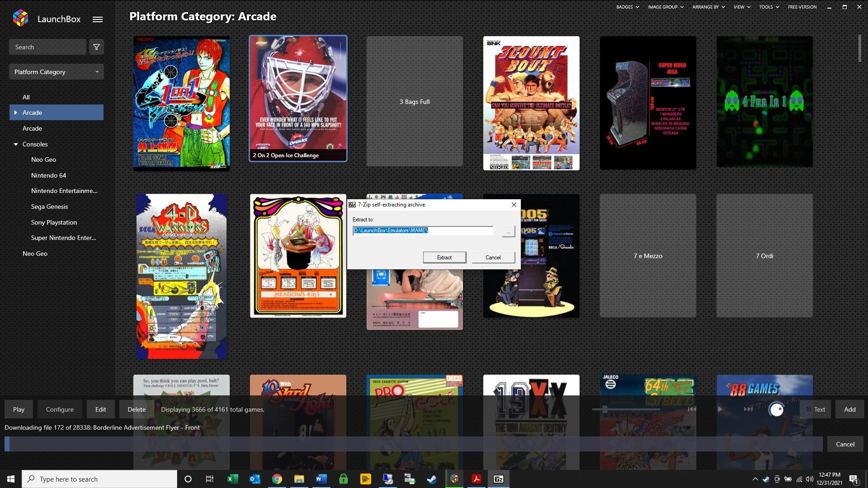Click Extract in the 7-Zip dialog
Image resolution: width=868 pixels, height=488 pixels.
(x=444, y=258)
